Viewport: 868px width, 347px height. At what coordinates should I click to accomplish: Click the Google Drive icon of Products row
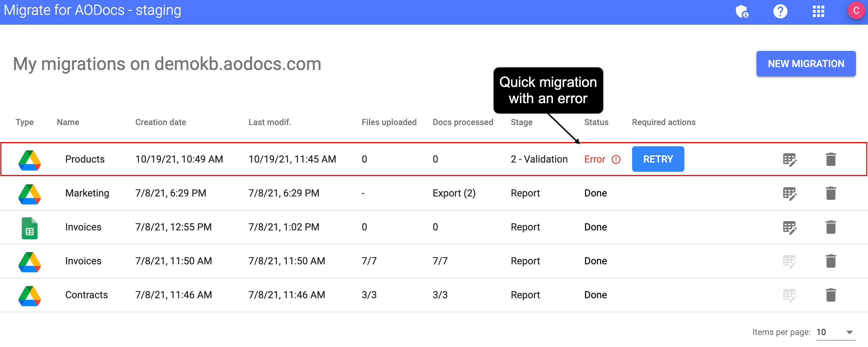(x=30, y=160)
